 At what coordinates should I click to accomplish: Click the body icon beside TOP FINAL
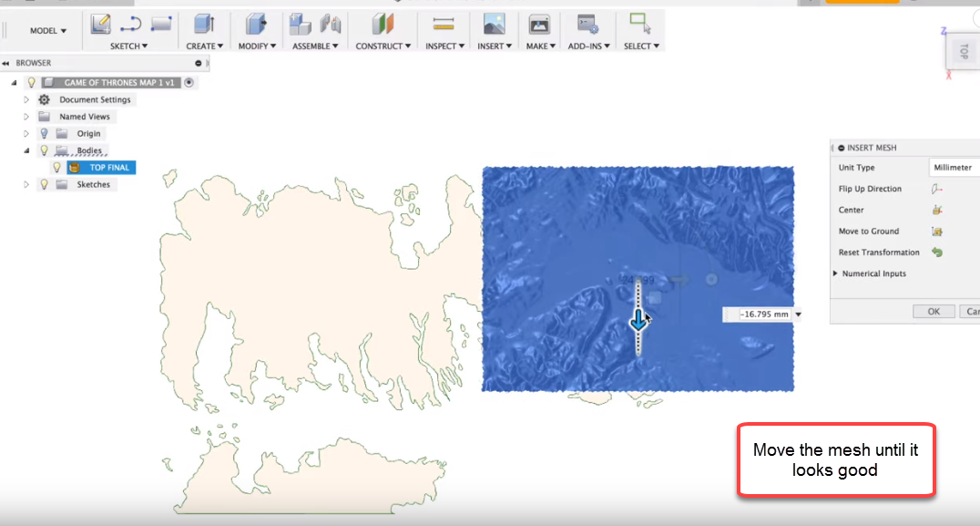pos(75,168)
